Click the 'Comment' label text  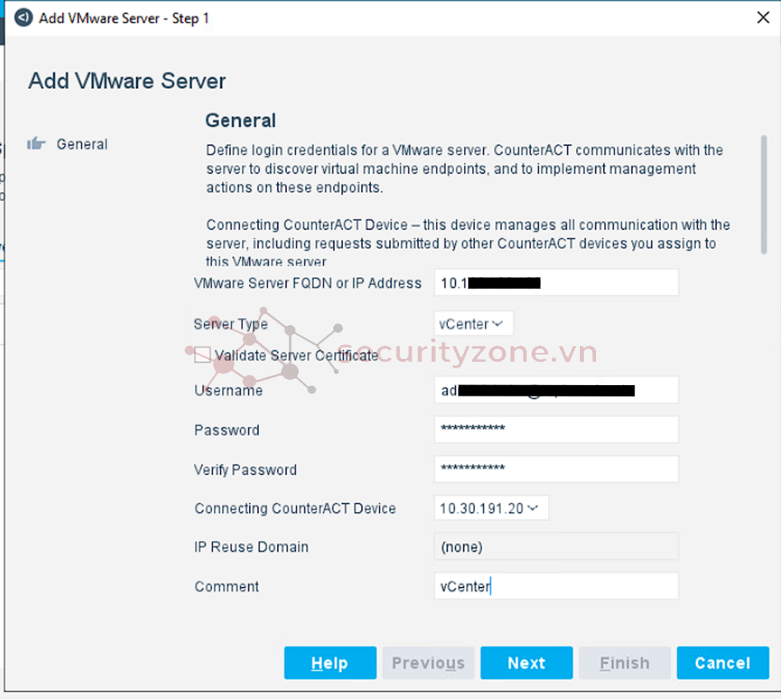227,586
